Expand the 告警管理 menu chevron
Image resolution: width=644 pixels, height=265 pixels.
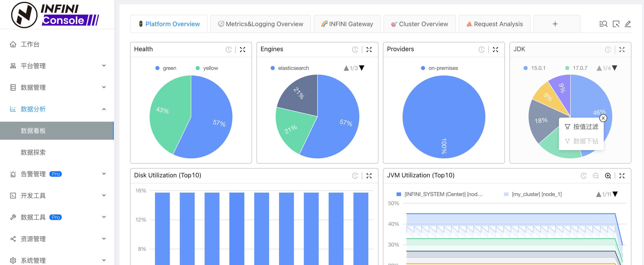[104, 174]
